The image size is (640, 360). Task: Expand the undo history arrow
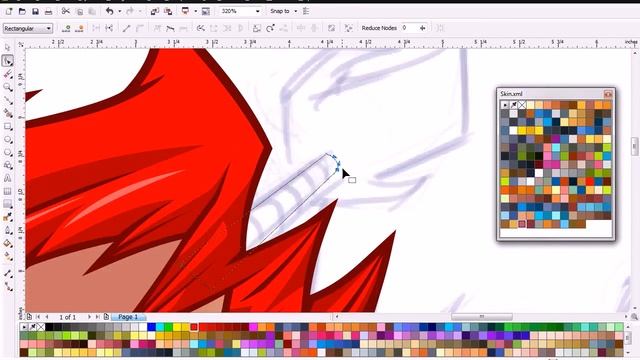(x=119, y=11)
